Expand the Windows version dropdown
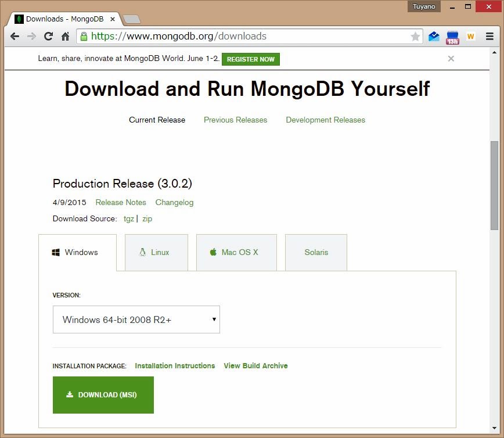The height and width of the screenshot is (438, 504). pyautogui.click(x=136, y=319)
